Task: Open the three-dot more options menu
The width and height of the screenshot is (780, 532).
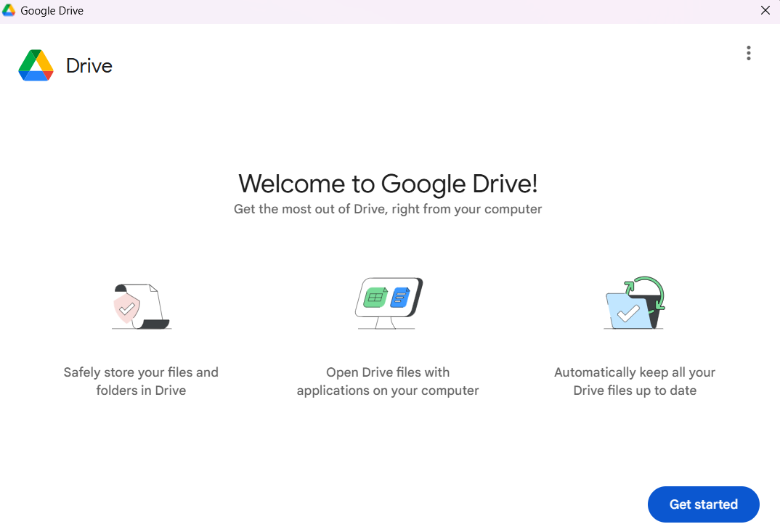Action: (x=749, y=53)
